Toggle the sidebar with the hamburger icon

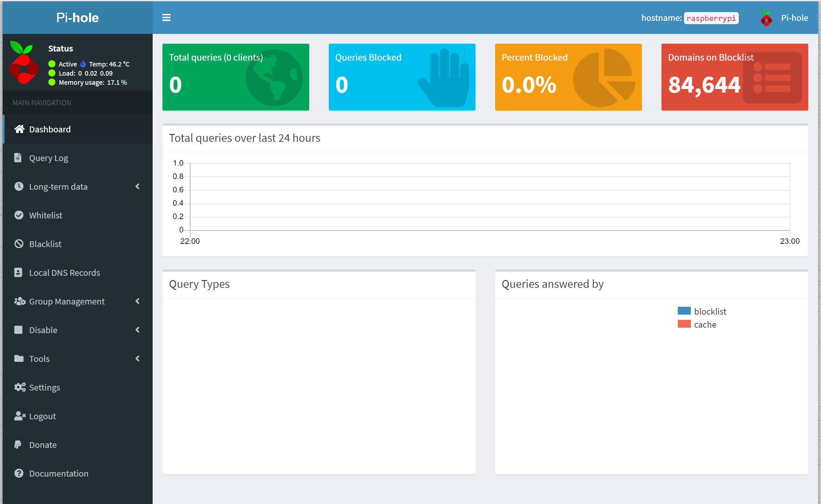166,17
